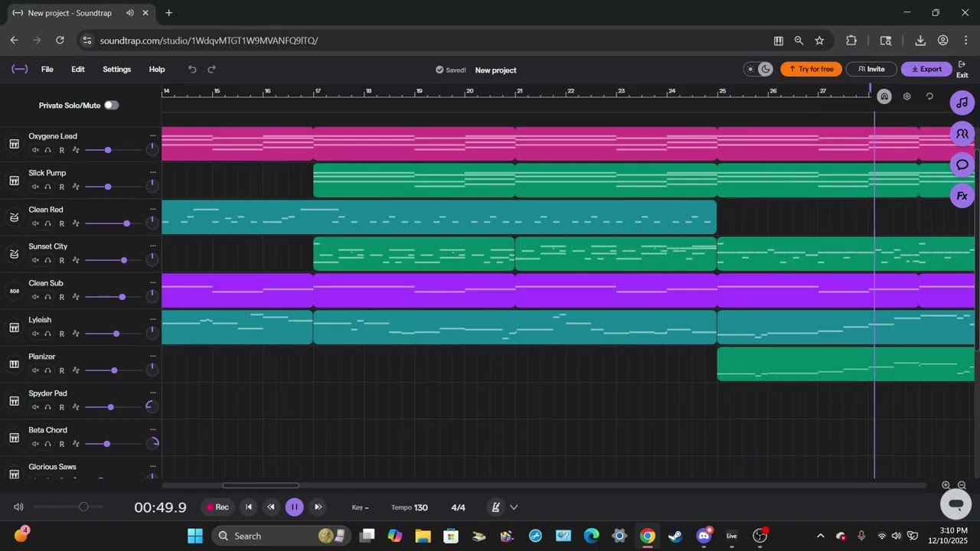The width and height of the screenshot is (980, 551).
Task: Arm recording on Clean Red track
Action: tap(62, 223)
